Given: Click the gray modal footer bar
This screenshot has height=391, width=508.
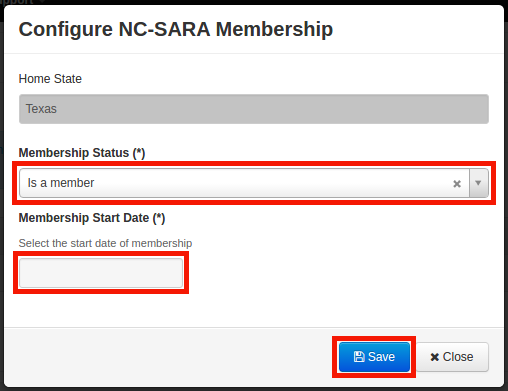Looking at the screenshot, I should [167, 357].
